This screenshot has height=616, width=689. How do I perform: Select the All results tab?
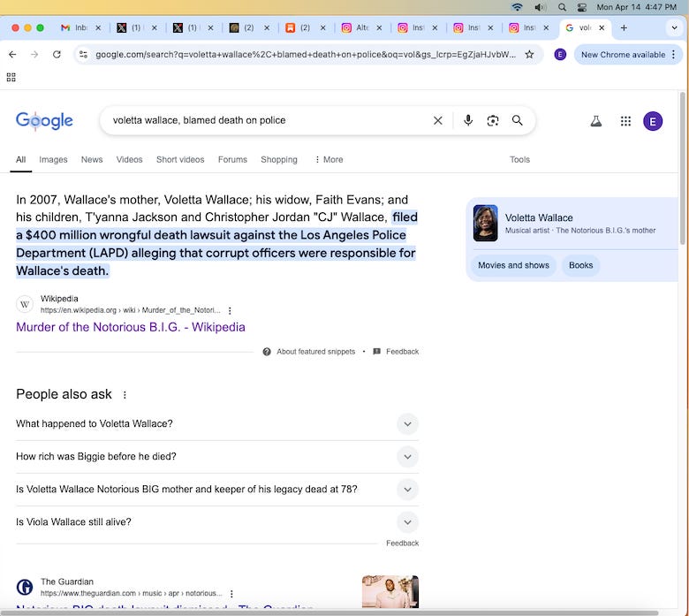point(20,160)
